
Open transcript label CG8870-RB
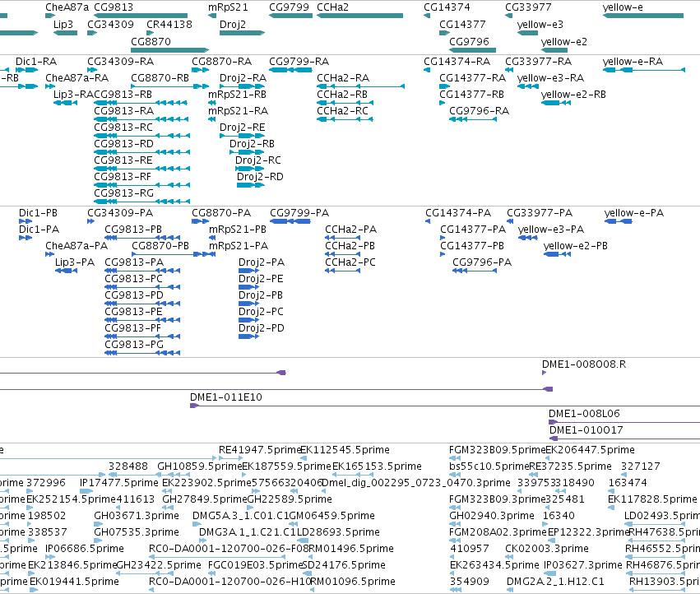160,77
